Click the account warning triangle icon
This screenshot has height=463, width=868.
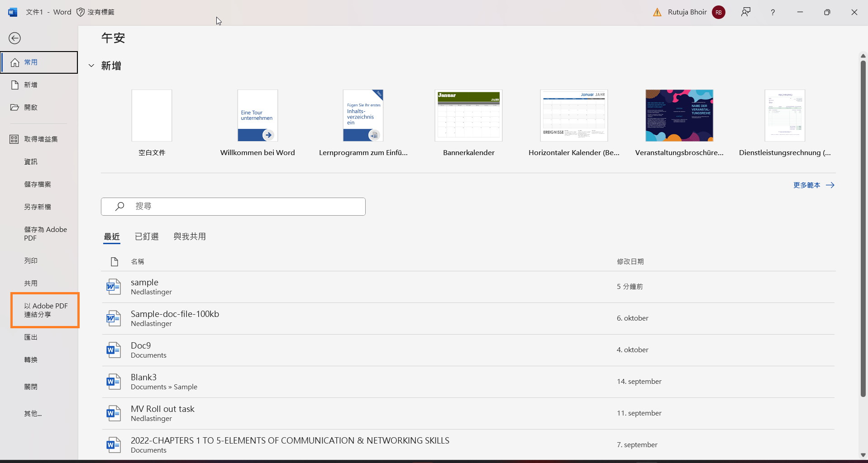657,12
